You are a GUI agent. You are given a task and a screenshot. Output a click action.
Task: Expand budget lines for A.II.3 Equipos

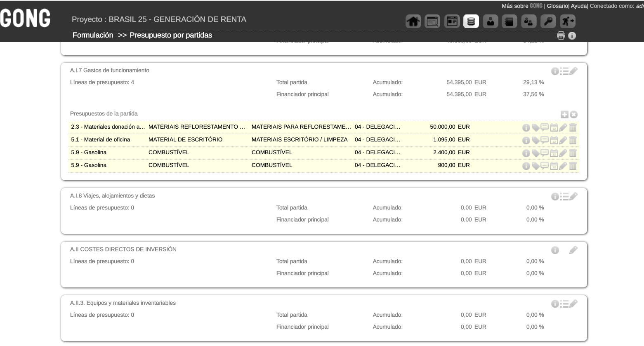point(564,304)
